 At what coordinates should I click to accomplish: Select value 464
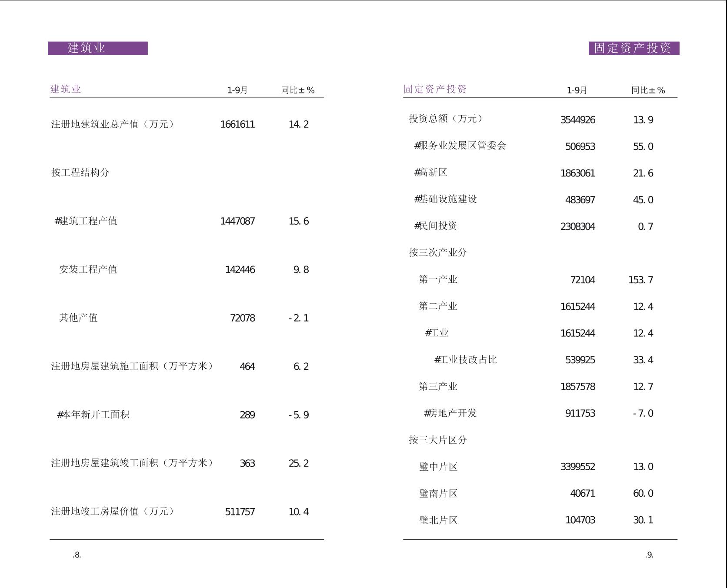tap(247, 367)
